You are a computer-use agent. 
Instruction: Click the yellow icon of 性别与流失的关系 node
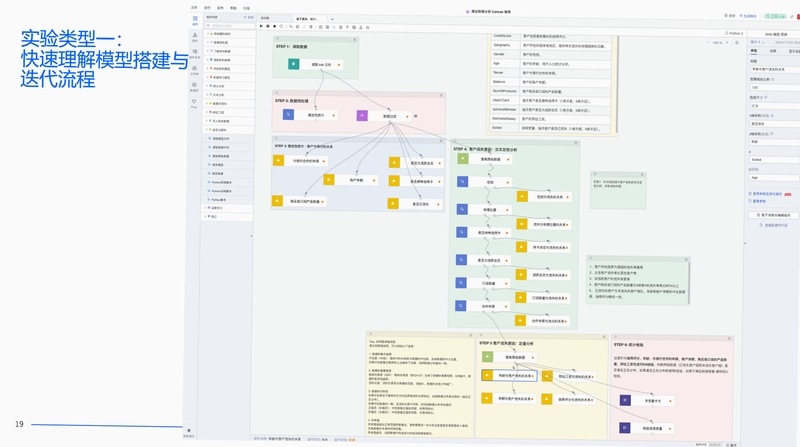pos(522,196)
